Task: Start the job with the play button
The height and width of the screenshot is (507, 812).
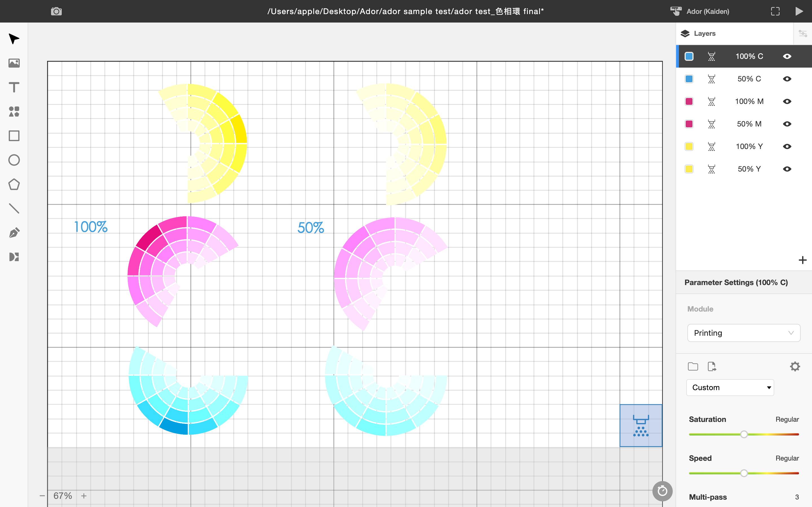Action: pyautogui.click(x=800, y=11)
